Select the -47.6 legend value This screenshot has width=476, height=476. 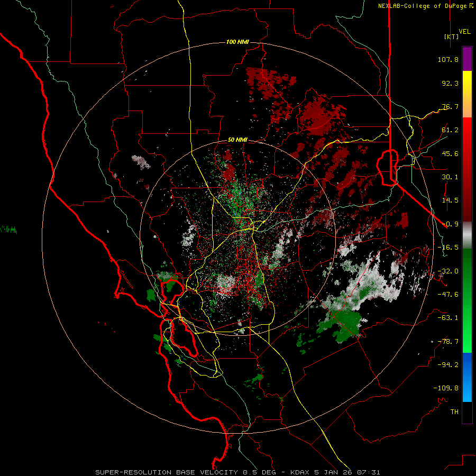tap(448, 295)
